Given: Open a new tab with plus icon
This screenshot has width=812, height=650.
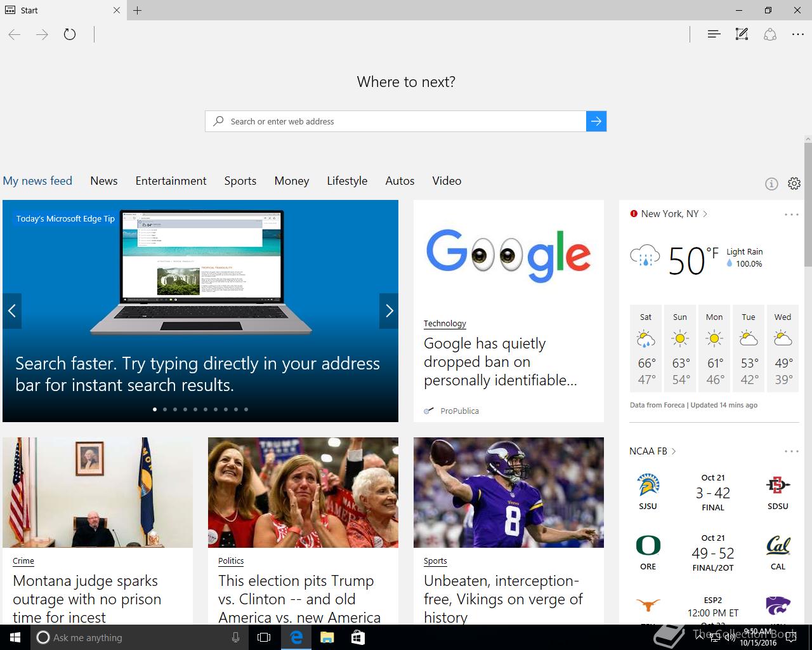Looking at the screenshot, I should click(x=138, y=10).
